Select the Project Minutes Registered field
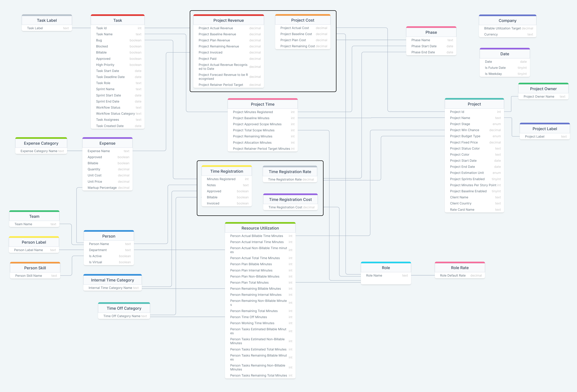Viewport: 577px width, 392px height. pos(253,112)
